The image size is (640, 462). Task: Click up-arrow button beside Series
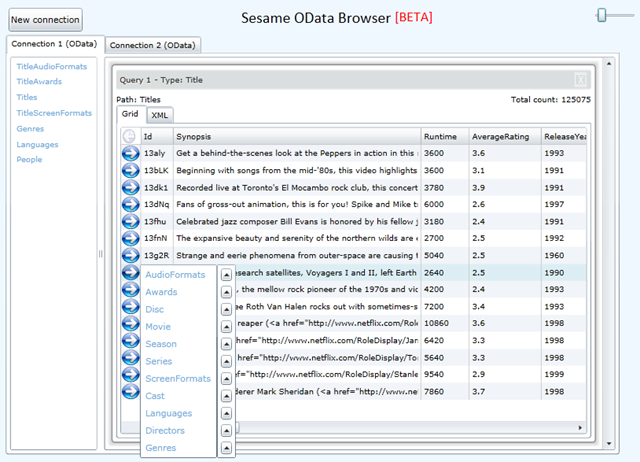coord(227,362)
